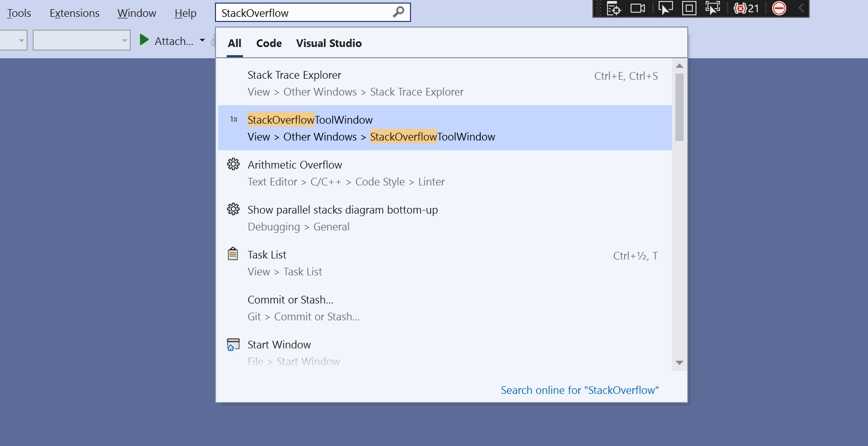This screenshot has width=868, height=446.
Task: Click the Go to Live Visual Tree icon
Action: [614, 8]
